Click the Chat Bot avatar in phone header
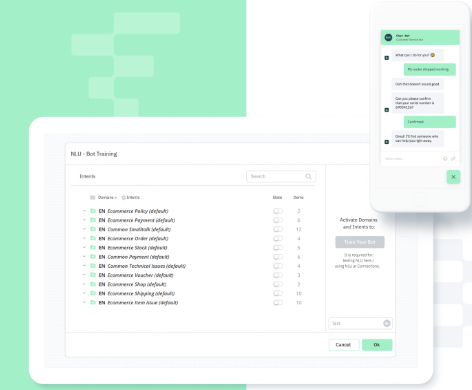Image resolution: width=472 pixels, height=390 pixels. tap(388, 37)
